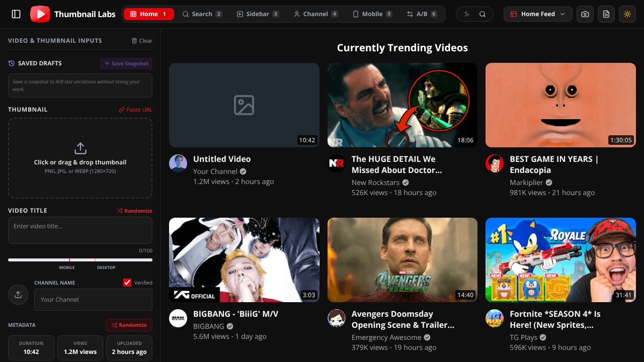
Task: Click the Untitled Video title
Action: (222, 159)
